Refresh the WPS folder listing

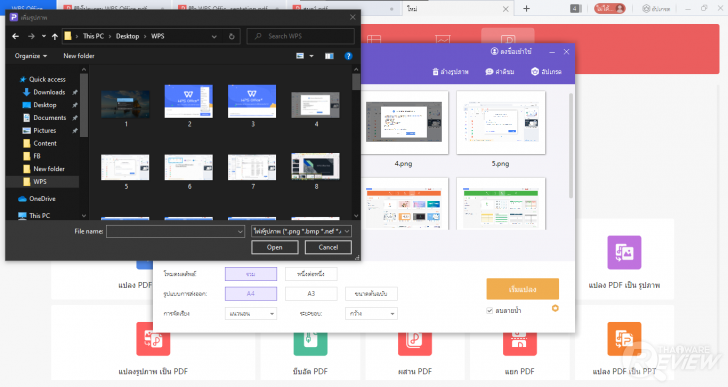click(x=232, y=36)
